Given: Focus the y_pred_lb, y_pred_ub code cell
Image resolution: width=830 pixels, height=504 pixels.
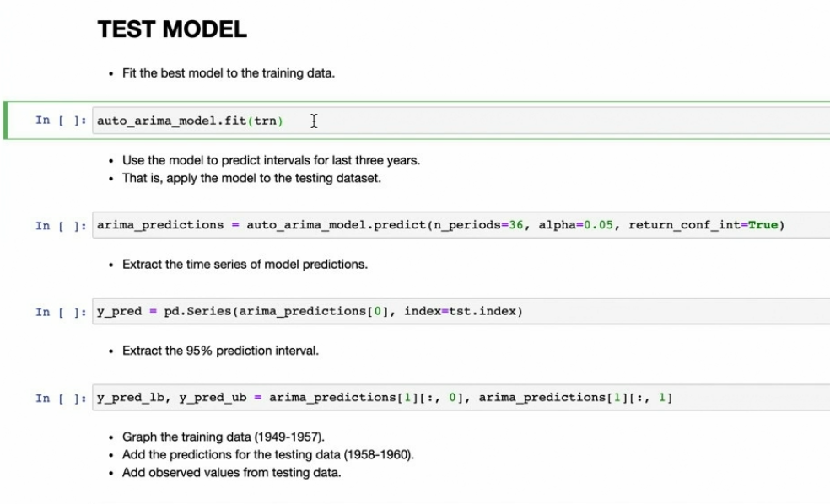Looking at the screenshot, I should [742, 398].
